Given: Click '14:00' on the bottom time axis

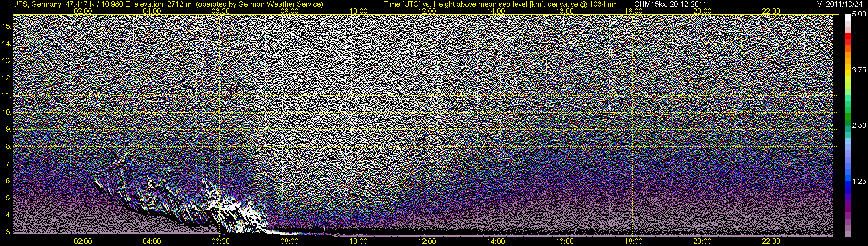Looking at the screenshot, I should coord(496,241).
